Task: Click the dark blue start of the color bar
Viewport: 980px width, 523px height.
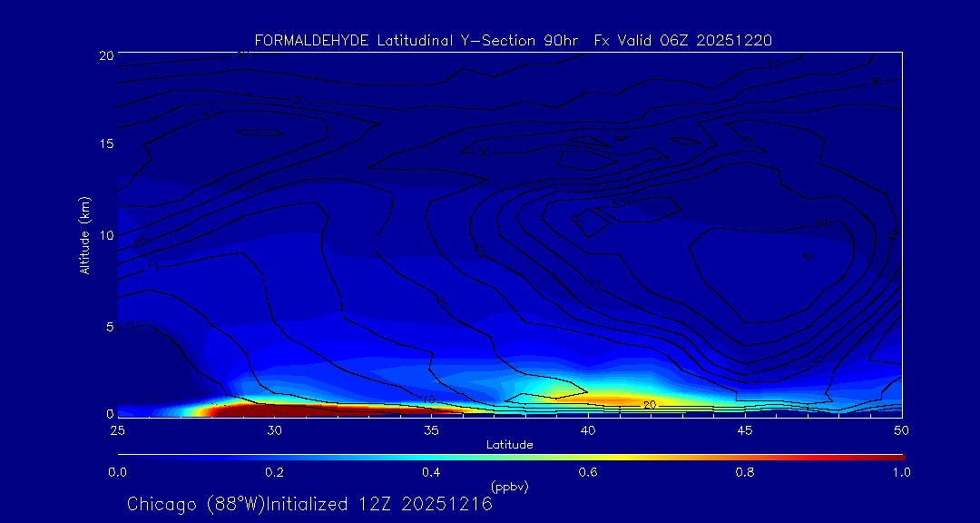Action: tap(127, 456)
